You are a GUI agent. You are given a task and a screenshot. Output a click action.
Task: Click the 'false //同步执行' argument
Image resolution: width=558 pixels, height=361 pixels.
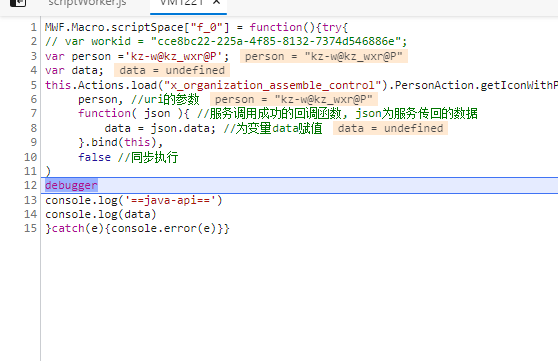coord(128,157)
